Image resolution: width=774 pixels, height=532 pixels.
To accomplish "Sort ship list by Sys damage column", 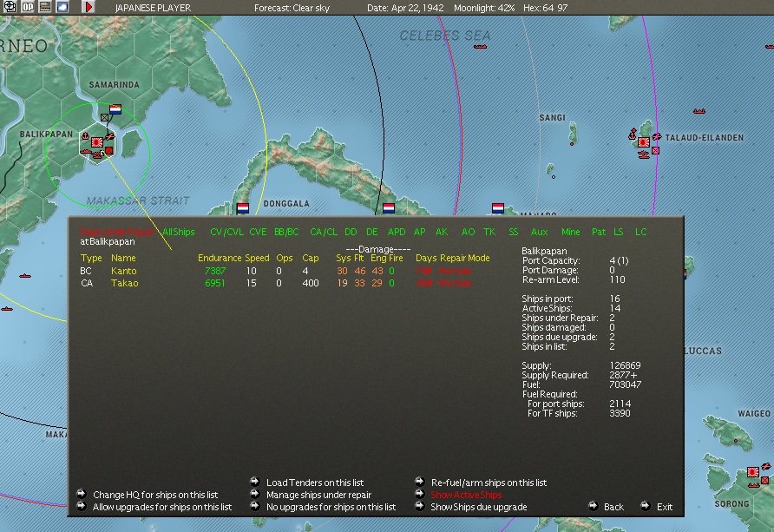I will (343, 258).
